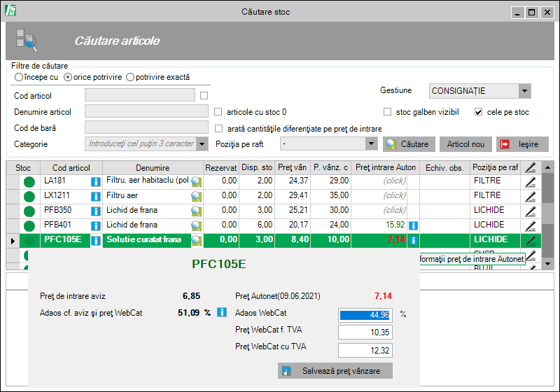
Task: Expand Categorie dropdown arrow
Action: 202,144
